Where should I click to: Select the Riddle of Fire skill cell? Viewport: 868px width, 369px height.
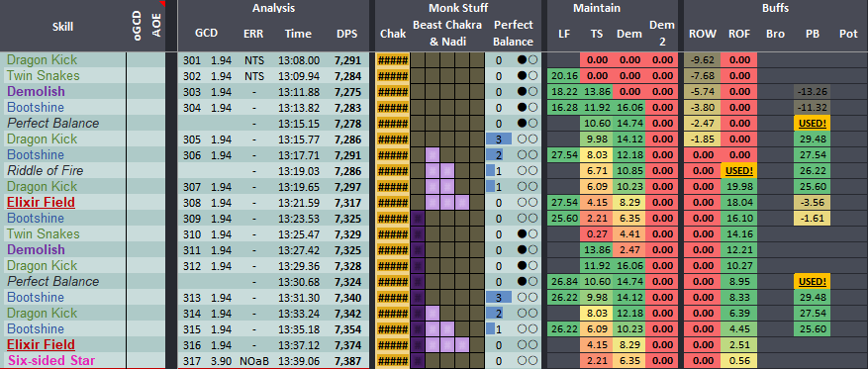point(46,170)
